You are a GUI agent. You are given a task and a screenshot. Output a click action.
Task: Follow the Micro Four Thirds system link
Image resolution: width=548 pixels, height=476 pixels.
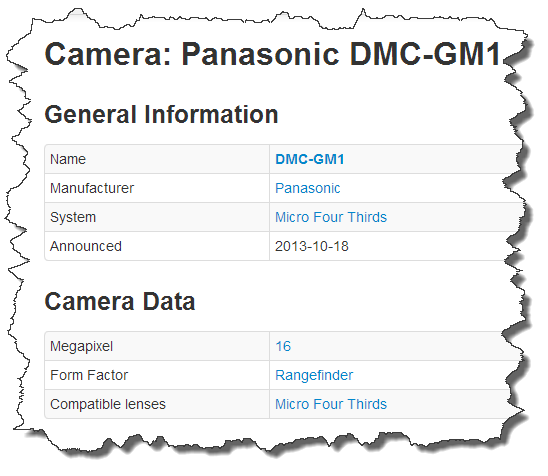click(x=331, y=217)
